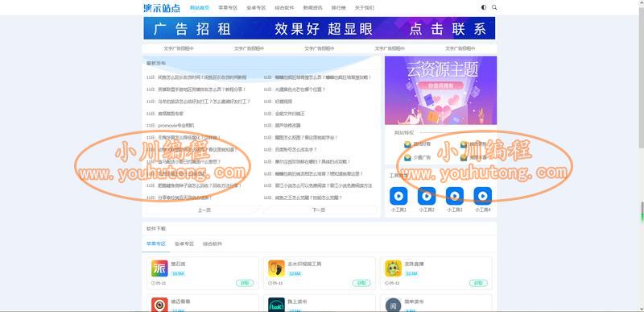644x312 pixels.
Task: Launch the 小工具1 play icon
Action: point(398,196)
